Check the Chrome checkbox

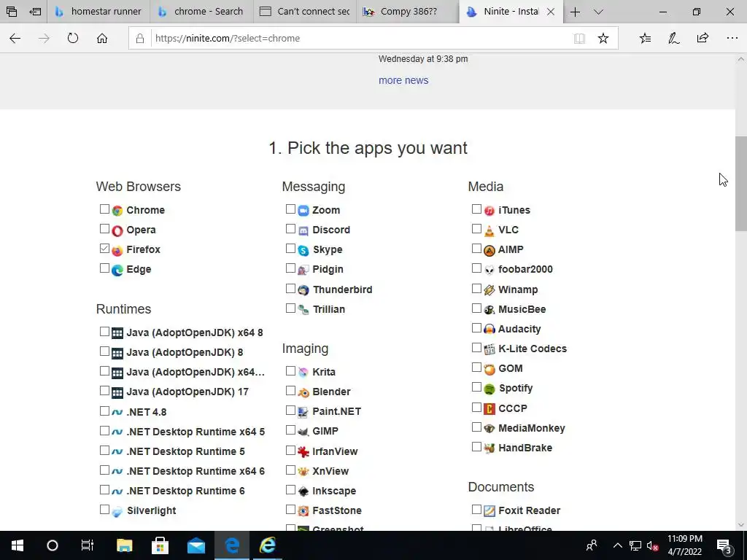[x=105, y=209]
